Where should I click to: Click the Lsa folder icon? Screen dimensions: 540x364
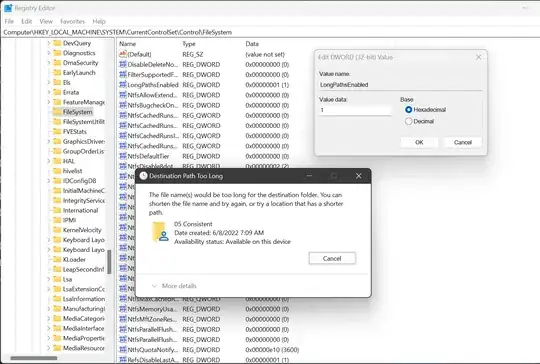(x=57, y=279)
